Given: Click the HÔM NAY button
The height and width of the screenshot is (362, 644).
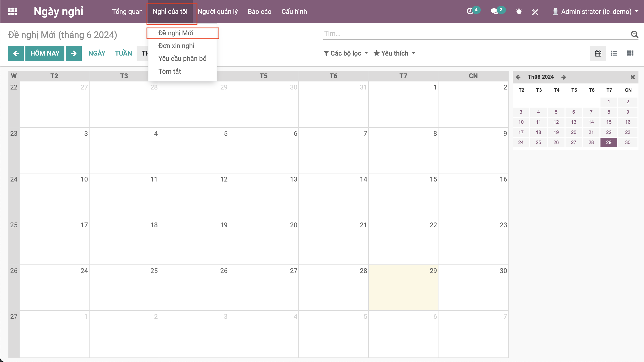Looking at the screenshot, I should tap(45, 53).
